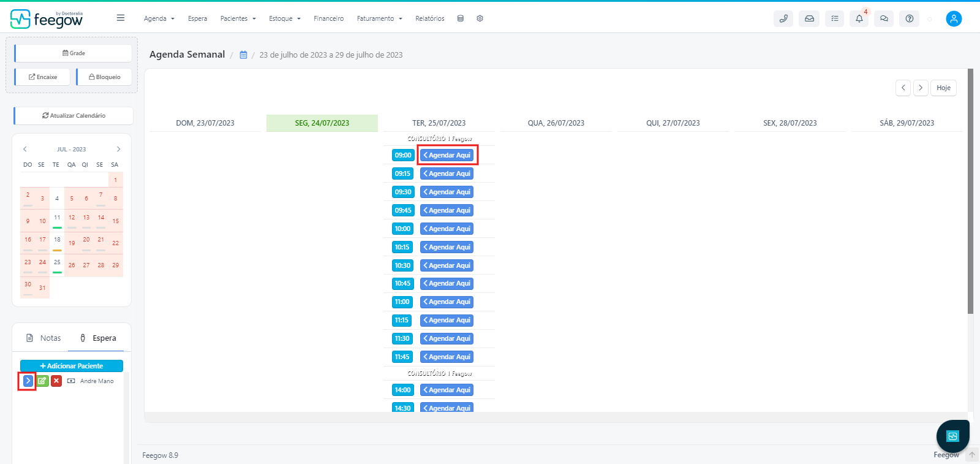Click the calendar icon in breadcrumb
Image resolution: width=980 pixels, height=464 pixels.
click(243, 55)
